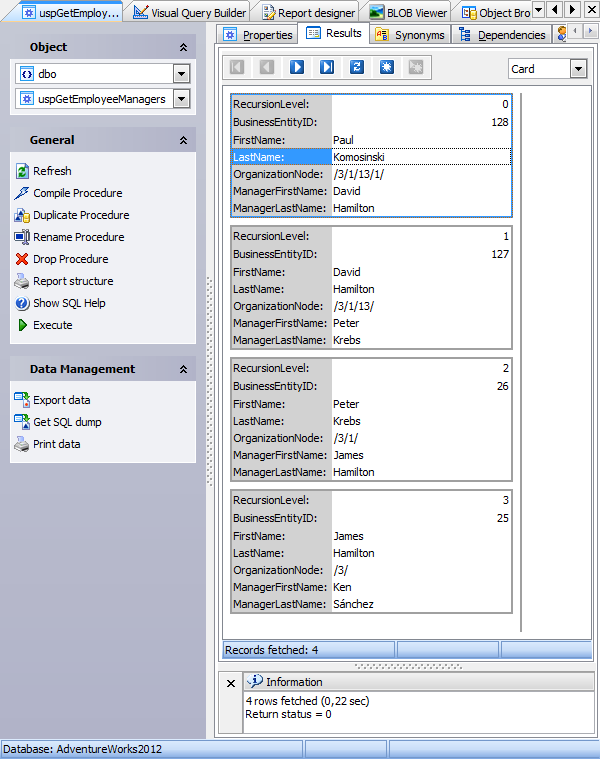The width and height of the screenshot is (600, 759).
Task: Collapse the General panel section
Action: coord(183,141)
